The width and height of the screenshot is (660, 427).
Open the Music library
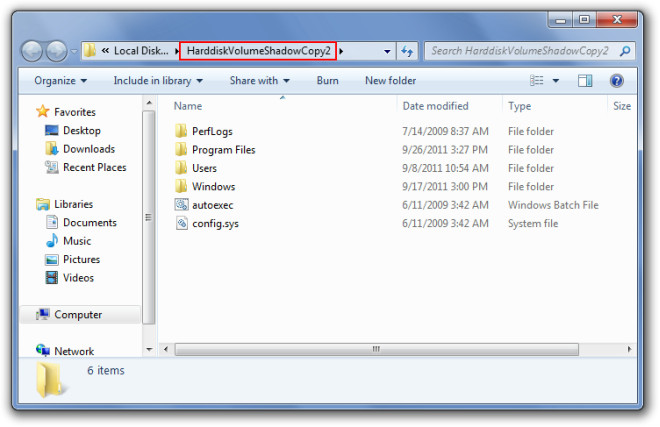pos(77,241)
